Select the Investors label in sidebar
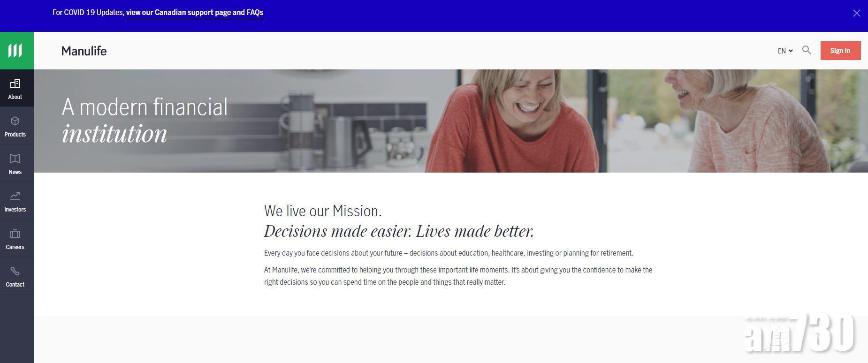The image size is (868, 363). coord(15,210)
